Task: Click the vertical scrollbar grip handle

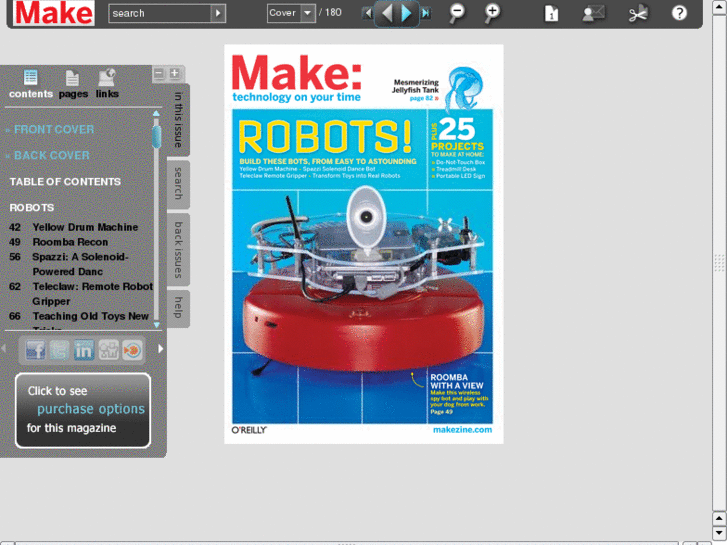Action: pyautogui.click(x=719, y=263)
